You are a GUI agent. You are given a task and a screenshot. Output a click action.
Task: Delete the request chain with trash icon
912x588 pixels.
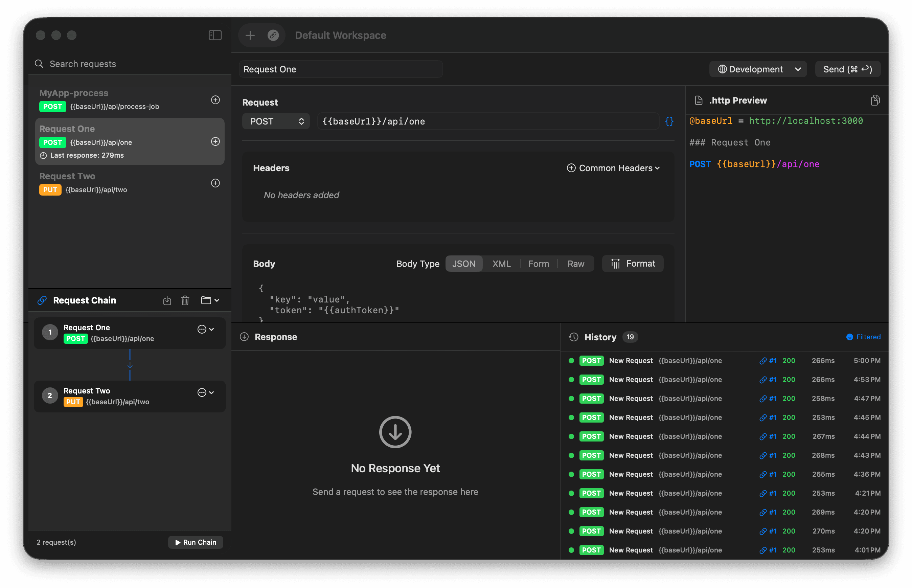(185, 300)
